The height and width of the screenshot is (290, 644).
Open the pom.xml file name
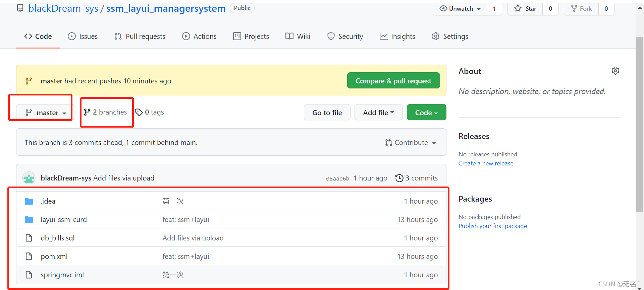tap(54, 257)
